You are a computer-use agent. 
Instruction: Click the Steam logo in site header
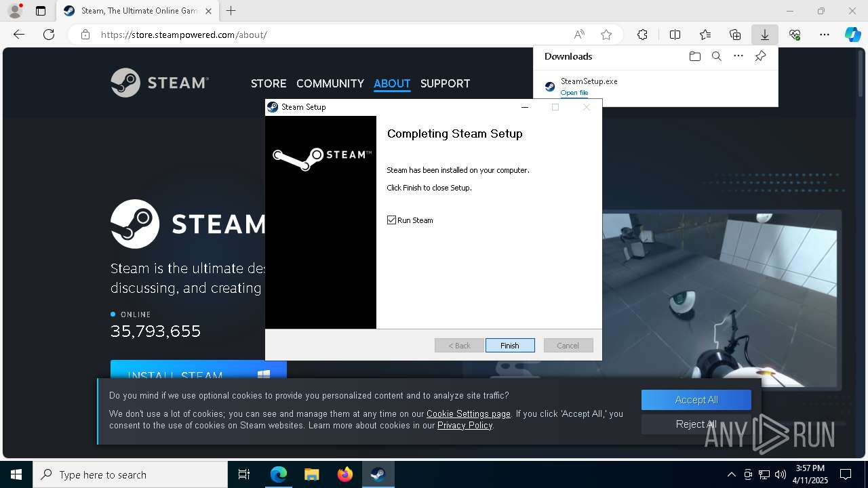click(159, 83)
